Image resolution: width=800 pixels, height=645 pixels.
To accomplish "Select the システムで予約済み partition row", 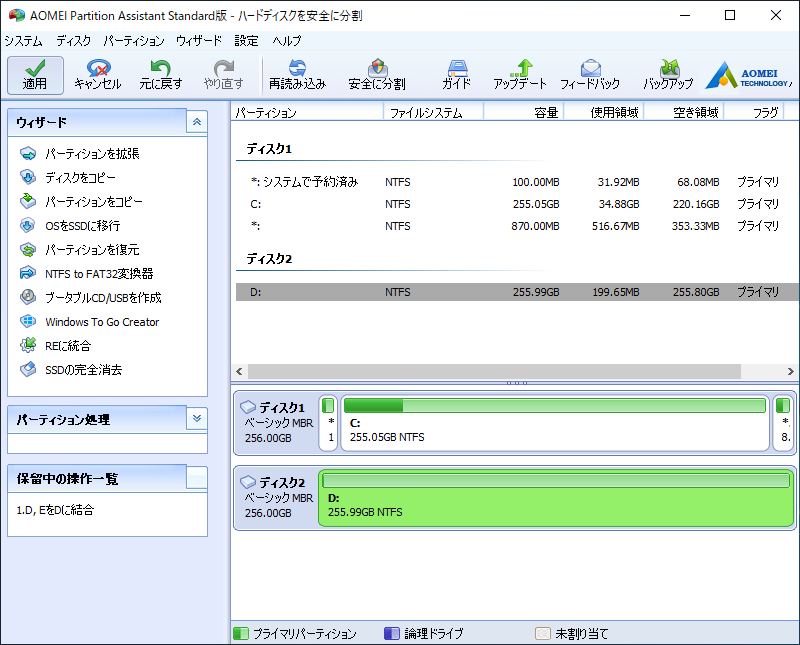I will pos(515,182).
